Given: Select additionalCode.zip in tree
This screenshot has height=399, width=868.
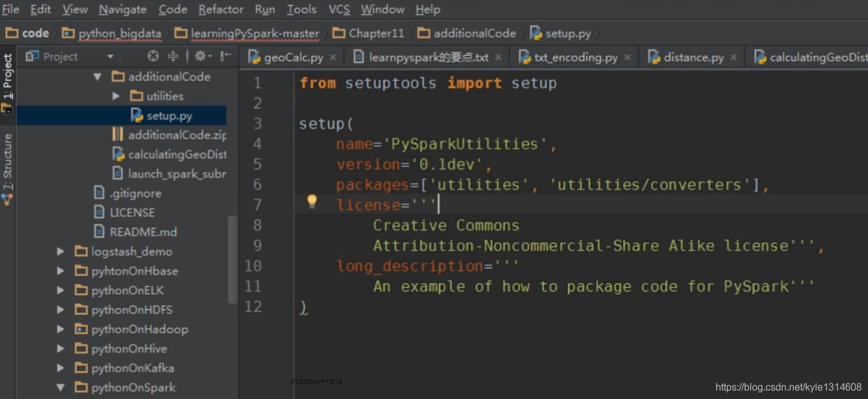Looking at the screenshot, I should pos(168,135).
